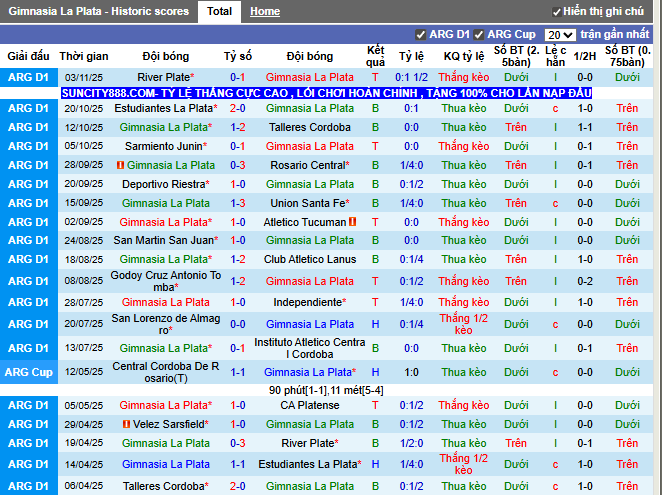Viewport: 662px width, 495px height.
Task: Click the Lẻ chẵn column header
Action: (555, 56)
